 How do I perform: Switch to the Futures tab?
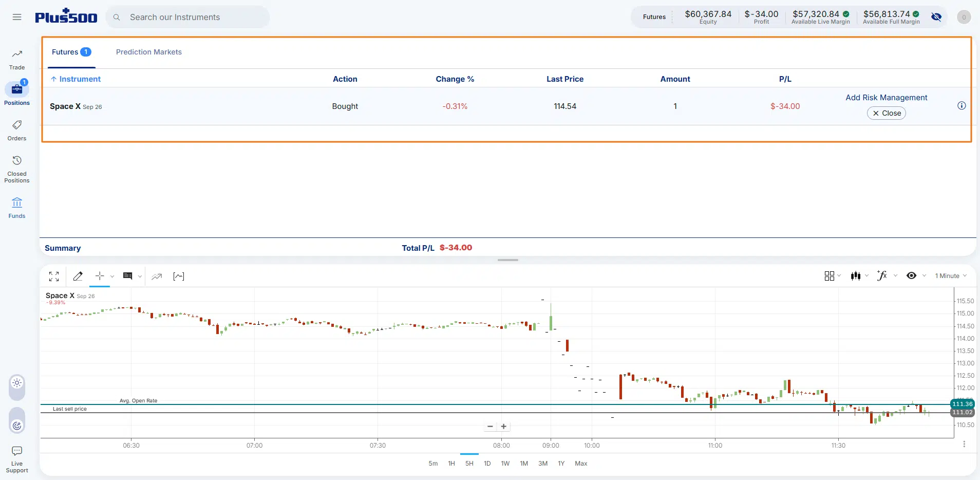tap(71, 52)
